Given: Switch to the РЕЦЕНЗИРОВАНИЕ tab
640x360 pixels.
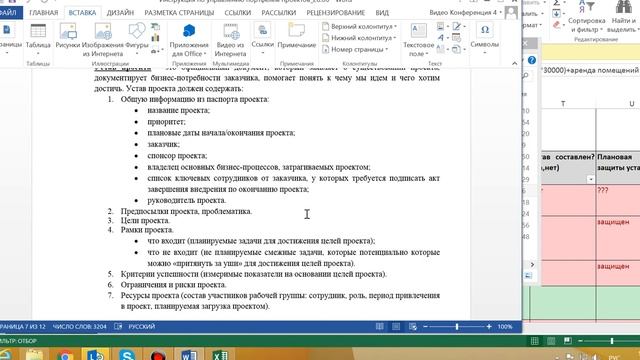Looking at the screenshot, I should tap(336, 13).
